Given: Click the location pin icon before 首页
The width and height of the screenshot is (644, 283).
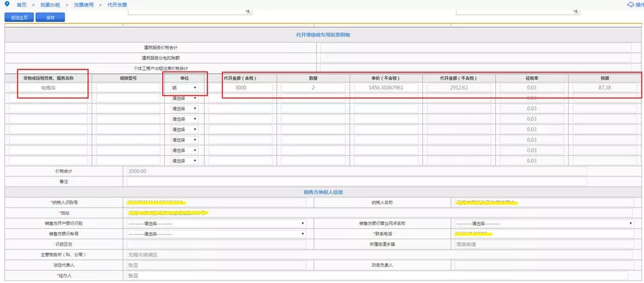Looking at the screenshot, I should tap(6, 4).
